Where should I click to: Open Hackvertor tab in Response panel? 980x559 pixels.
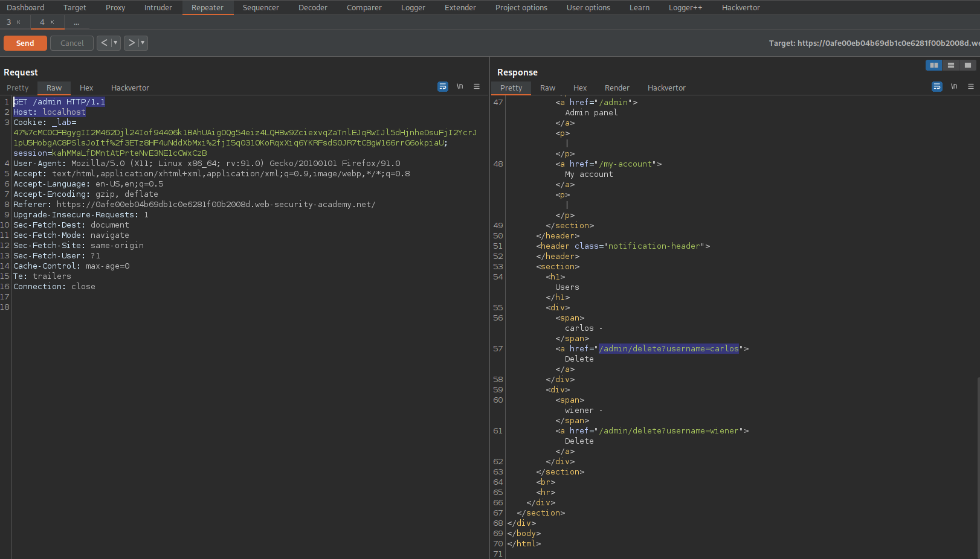(666, 88)
